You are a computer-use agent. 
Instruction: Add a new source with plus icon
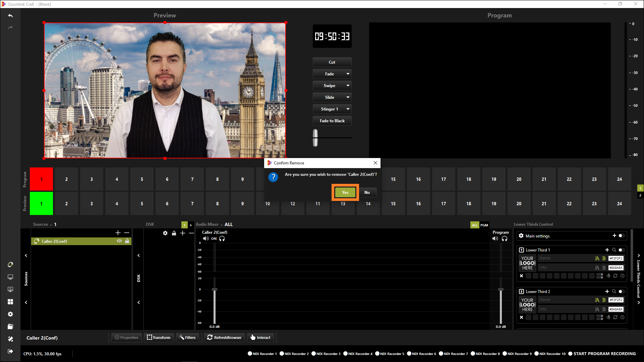[118, 233]
